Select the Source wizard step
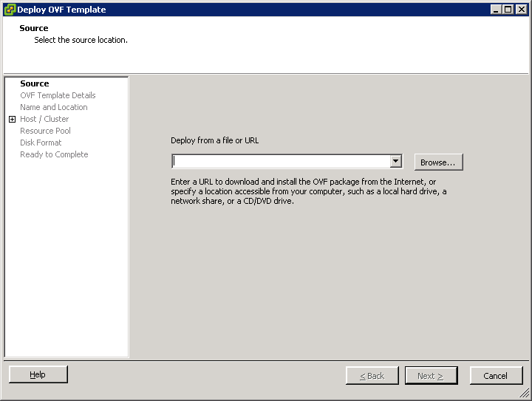Viewport: 532px width, 401px height. coord(35,83)
